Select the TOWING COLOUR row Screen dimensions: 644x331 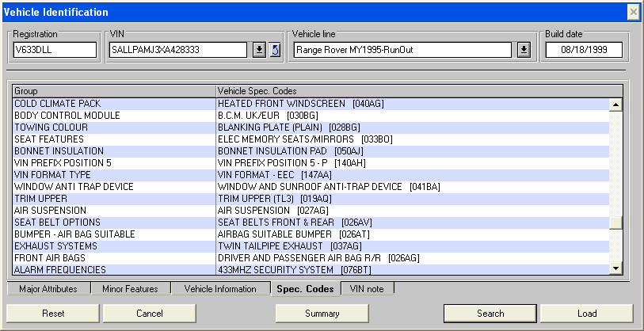click(311, 127)
